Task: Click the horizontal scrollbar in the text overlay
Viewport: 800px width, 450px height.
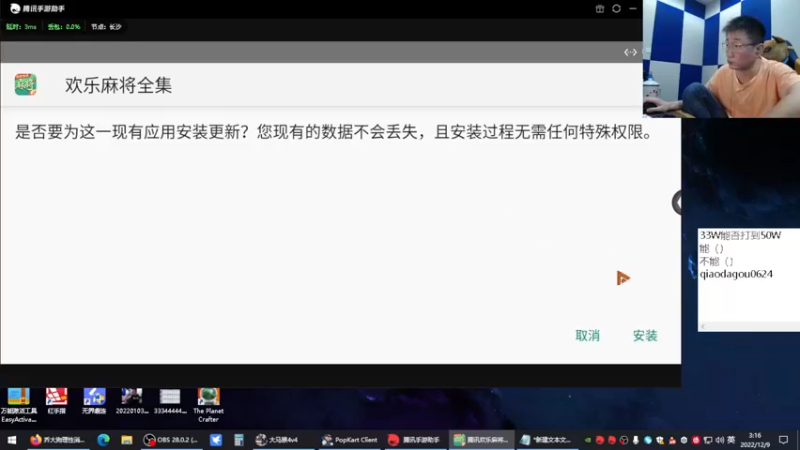Action: [x=749, y=327]
